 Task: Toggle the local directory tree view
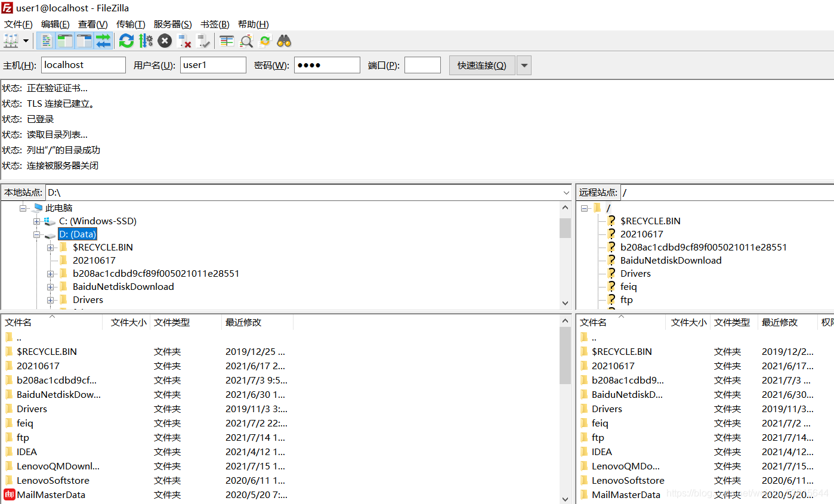64,41
